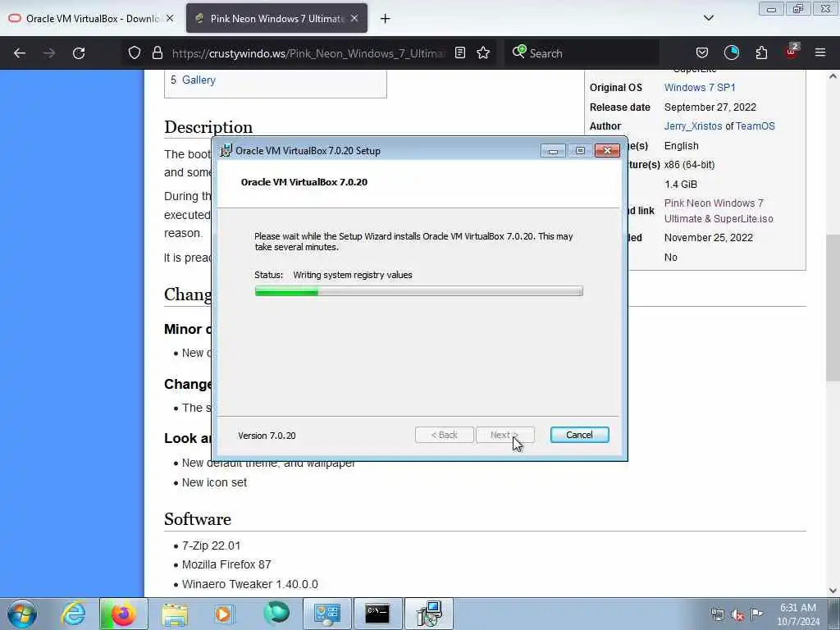The height and width of the screenshot is (630, 840).
Task: Click the page vertical scrollbar thumb
Action: 833,308
